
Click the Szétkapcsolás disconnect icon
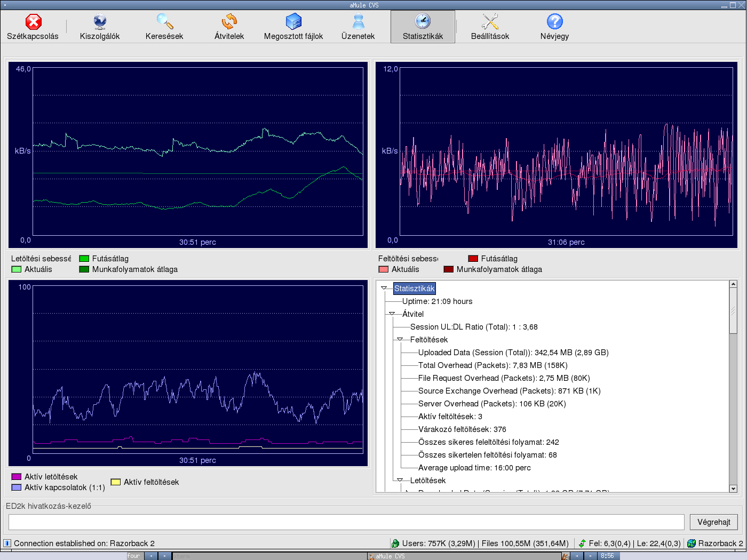33,22
